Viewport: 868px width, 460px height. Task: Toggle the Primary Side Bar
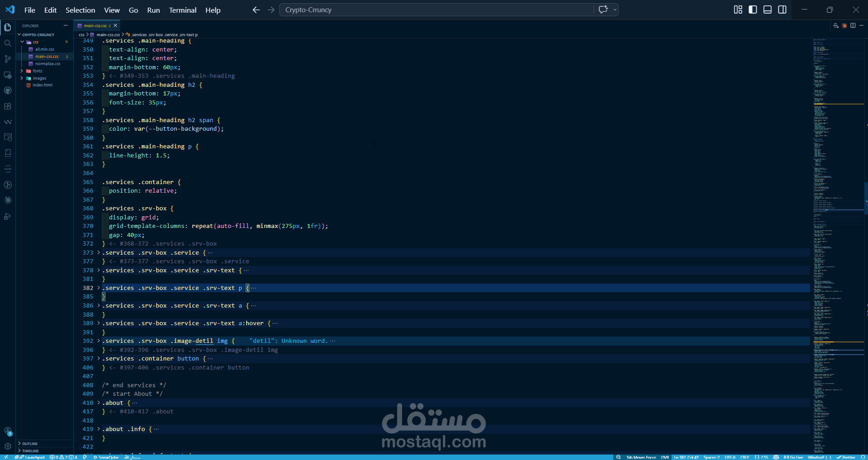tap(753, 9)
